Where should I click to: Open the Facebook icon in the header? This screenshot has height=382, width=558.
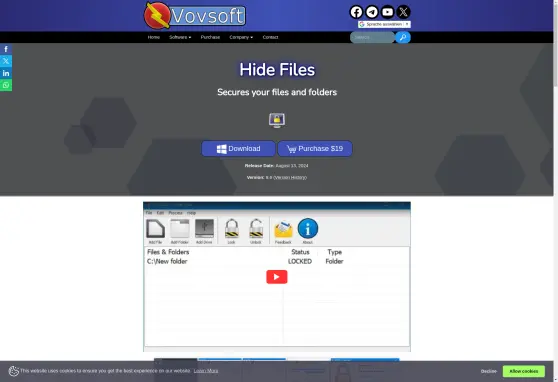[x=356, y=12]
